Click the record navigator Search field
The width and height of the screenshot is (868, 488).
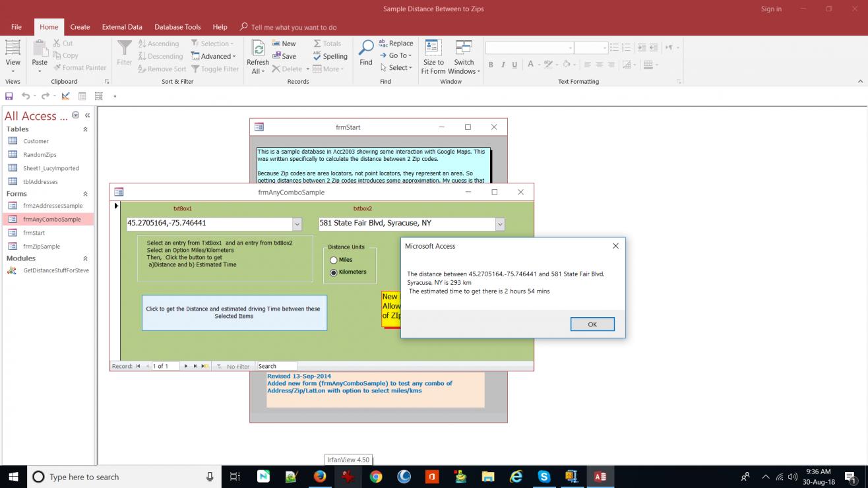276,366
